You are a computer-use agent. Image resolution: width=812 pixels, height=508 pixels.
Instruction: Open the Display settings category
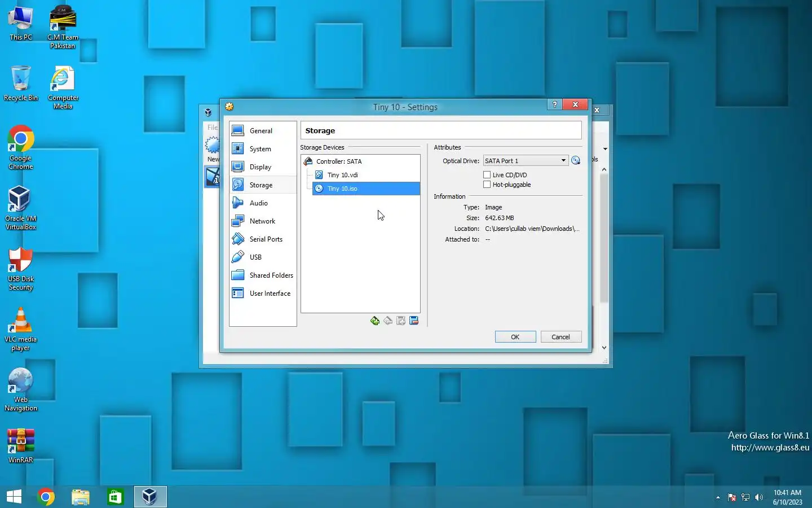coord(263,167)
